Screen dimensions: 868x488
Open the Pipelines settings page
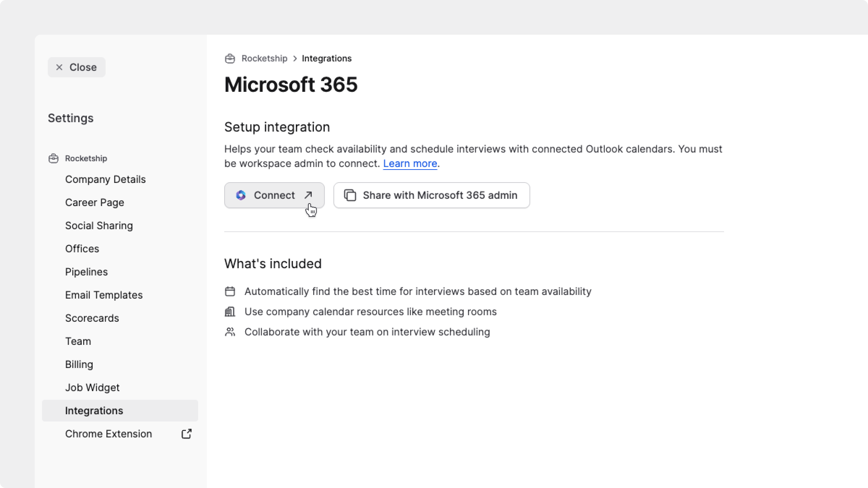(86, 272)
